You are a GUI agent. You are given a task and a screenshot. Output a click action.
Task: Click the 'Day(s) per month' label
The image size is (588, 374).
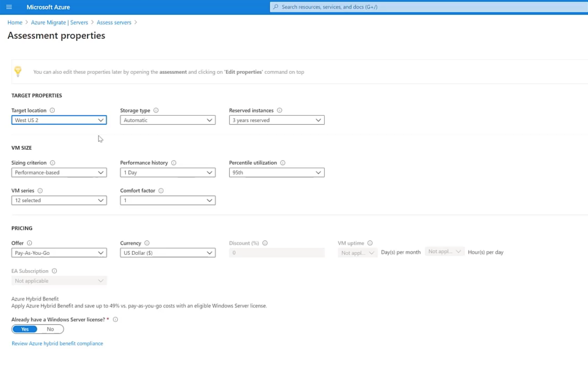tap(401, 252)
